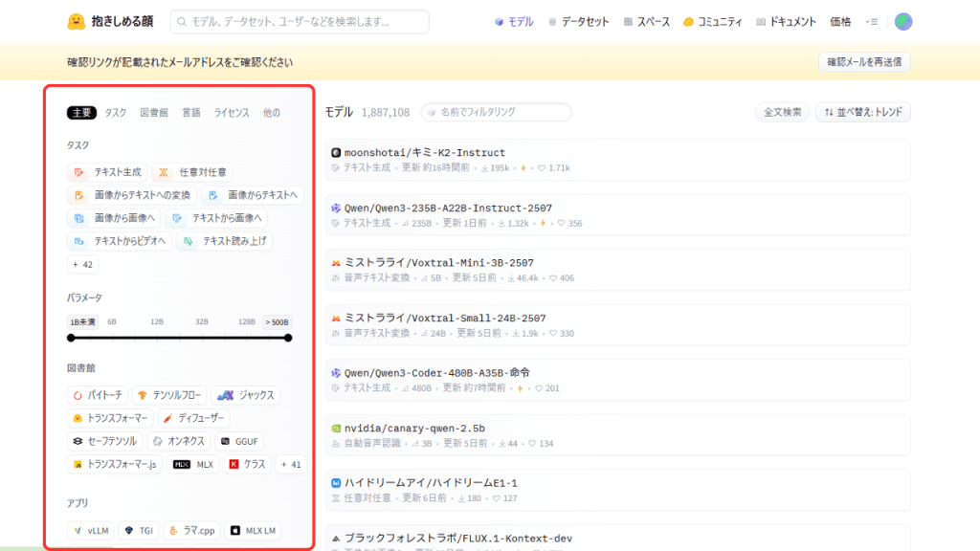Filter by テンソルフロー library
980x551 pixels.
(169, 395)
